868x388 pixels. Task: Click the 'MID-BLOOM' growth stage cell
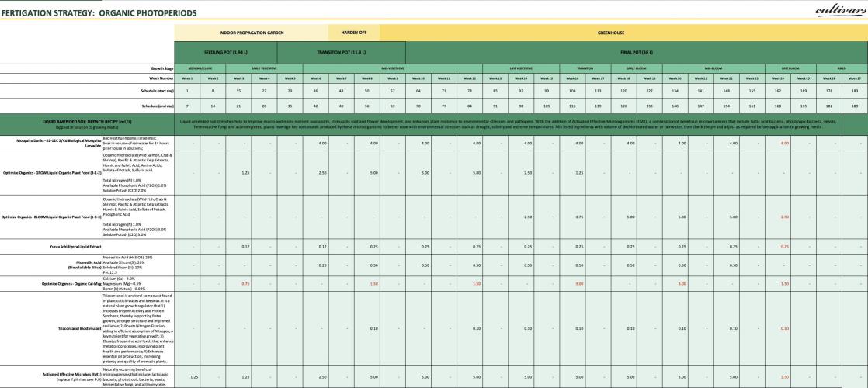pyautogui.click(x=713, y=68)
